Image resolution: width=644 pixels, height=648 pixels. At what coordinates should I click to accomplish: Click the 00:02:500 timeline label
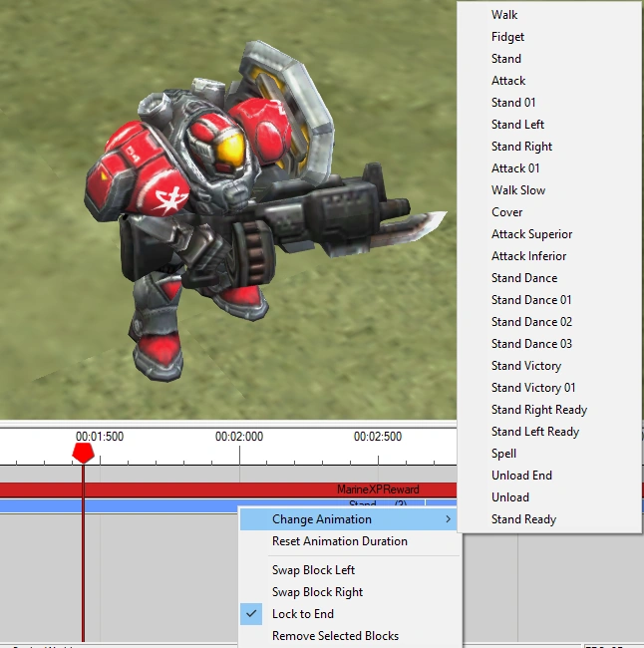tap(378, 437)
